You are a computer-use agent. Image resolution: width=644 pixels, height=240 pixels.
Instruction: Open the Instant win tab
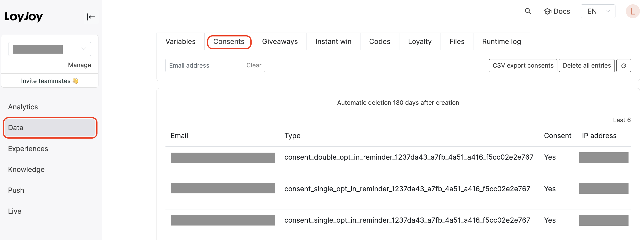(333, 42)
